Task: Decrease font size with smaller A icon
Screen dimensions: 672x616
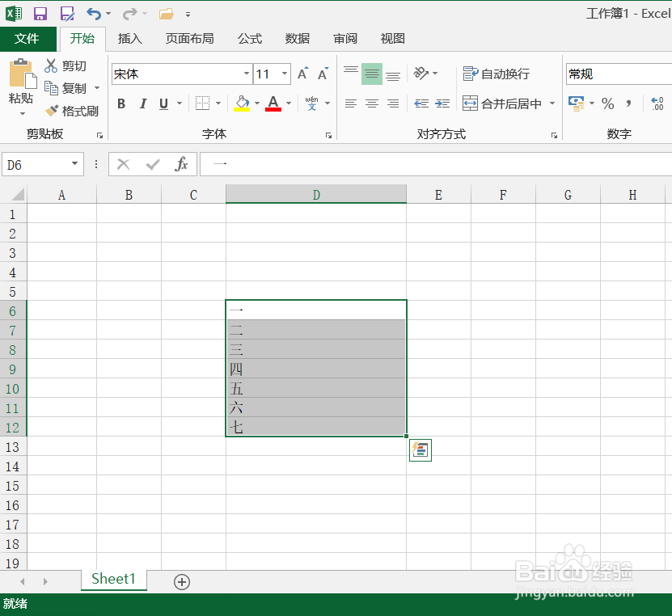Action: (x=323, y=74)
